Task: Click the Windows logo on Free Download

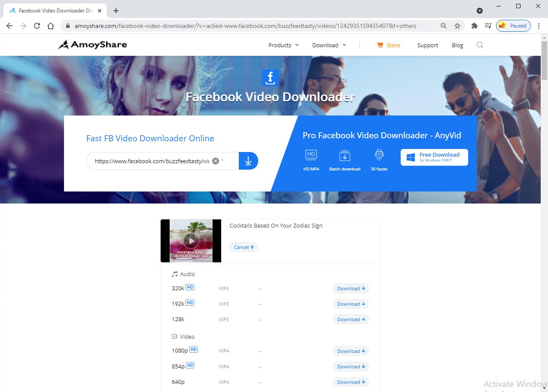Action: [x=411, y=158]
